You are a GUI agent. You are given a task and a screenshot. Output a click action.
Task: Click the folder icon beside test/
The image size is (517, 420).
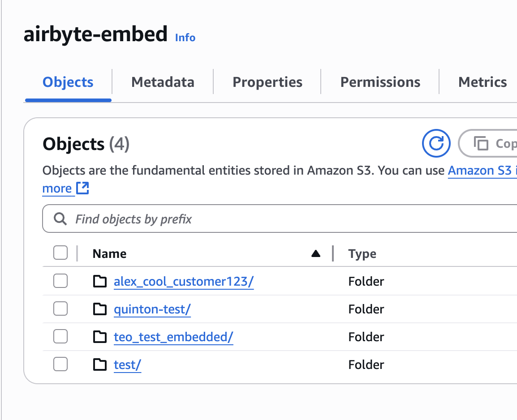tap(100, 365)
